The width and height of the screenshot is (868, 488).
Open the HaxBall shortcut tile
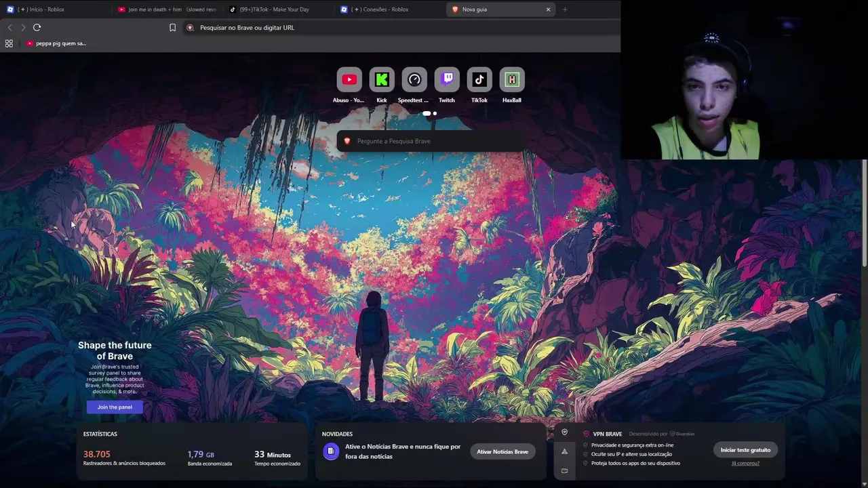[512, 80]
